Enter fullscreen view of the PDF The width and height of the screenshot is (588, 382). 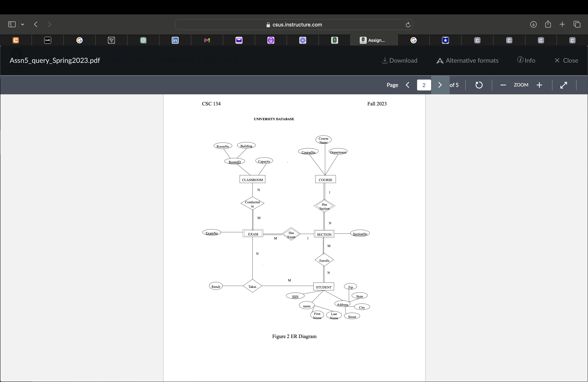pos(564,85)
